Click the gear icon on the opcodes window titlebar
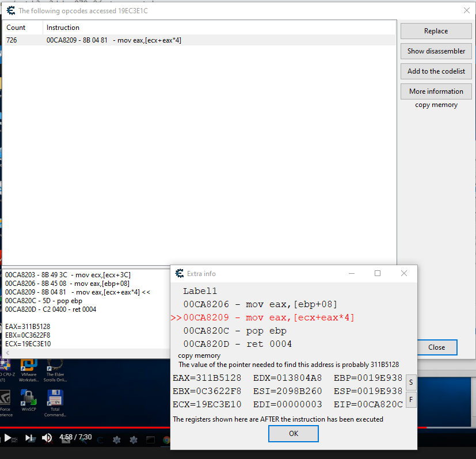The image size is (476, 459). [10, 10]
